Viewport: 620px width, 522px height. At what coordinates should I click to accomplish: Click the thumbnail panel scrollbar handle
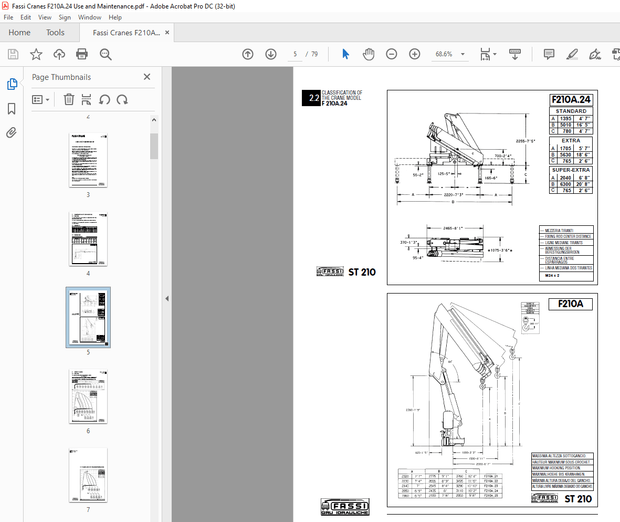[154, 146]
